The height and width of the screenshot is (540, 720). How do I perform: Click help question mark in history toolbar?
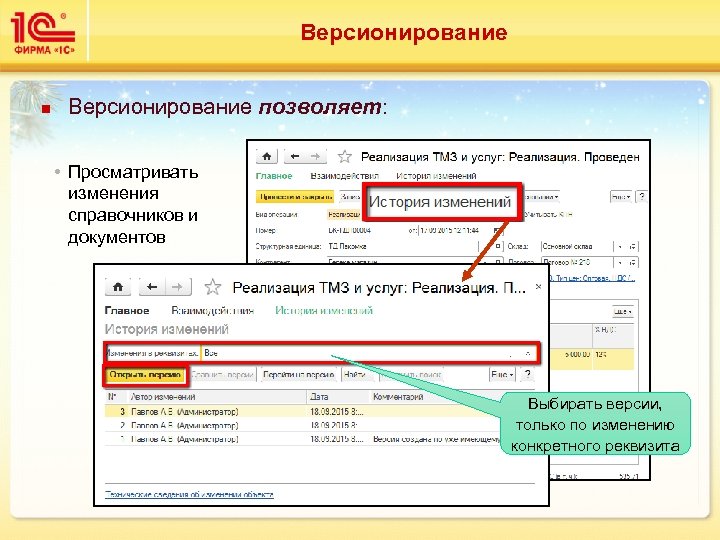(x=528, y=375)
